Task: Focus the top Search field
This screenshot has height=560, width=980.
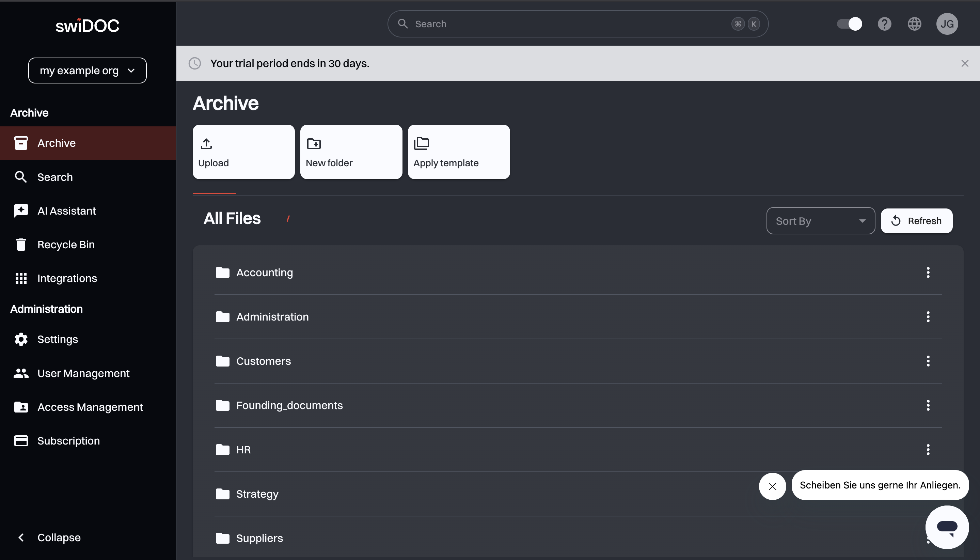Action: pos(578,24)
